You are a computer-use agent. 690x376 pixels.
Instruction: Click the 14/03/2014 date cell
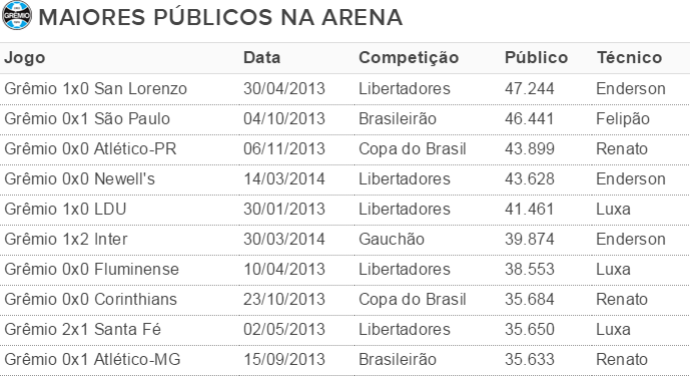(284, 179)
